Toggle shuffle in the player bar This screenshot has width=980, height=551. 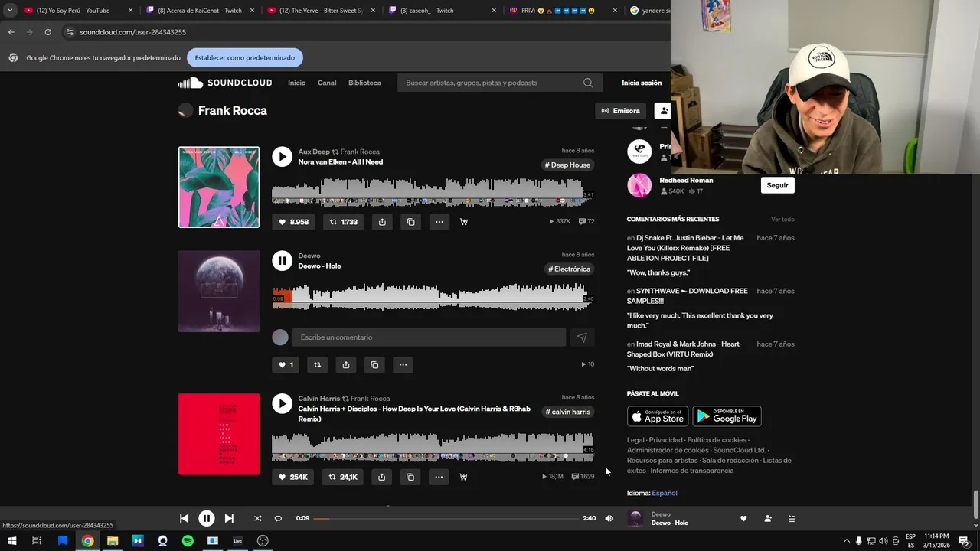pyautogui.click(x=257, y=518)
